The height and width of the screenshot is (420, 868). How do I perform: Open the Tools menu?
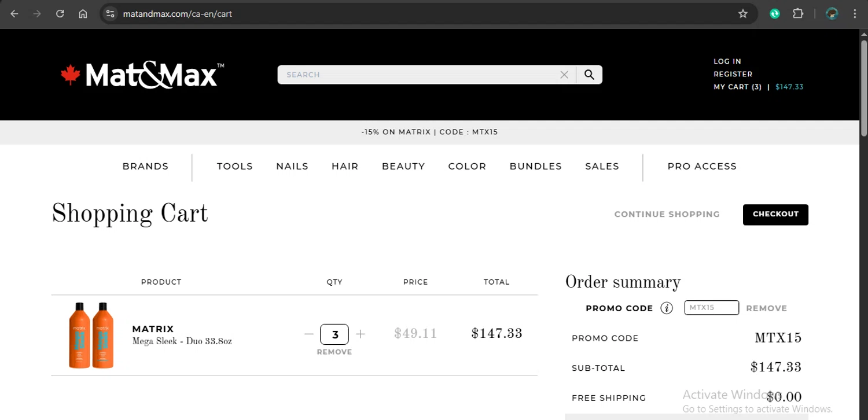click(x=235, y=167)
